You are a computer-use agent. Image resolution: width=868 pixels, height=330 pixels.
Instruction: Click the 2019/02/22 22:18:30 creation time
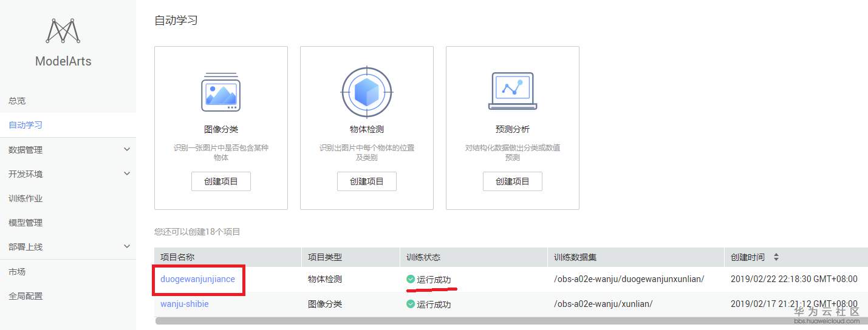click(794, 279)
